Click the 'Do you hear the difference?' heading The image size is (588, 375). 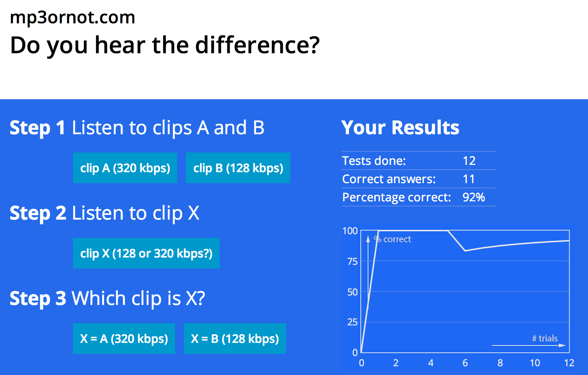165,45
